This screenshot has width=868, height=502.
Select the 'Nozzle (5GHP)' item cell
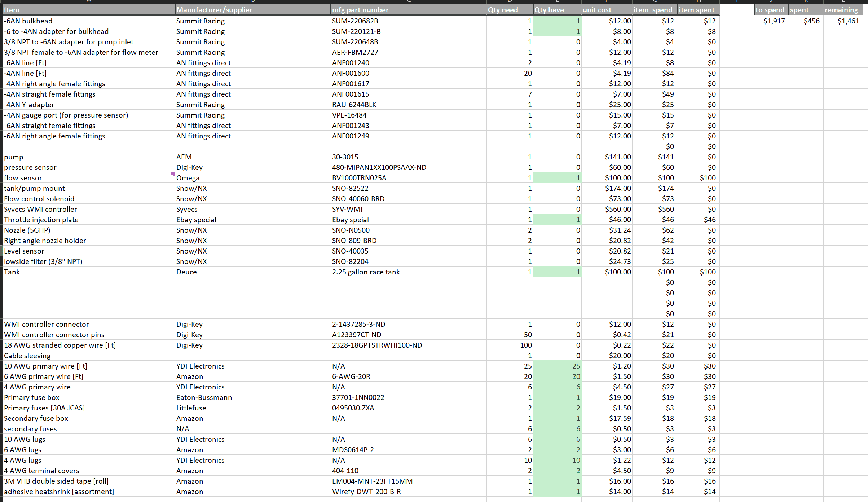[x=89, y=230]
